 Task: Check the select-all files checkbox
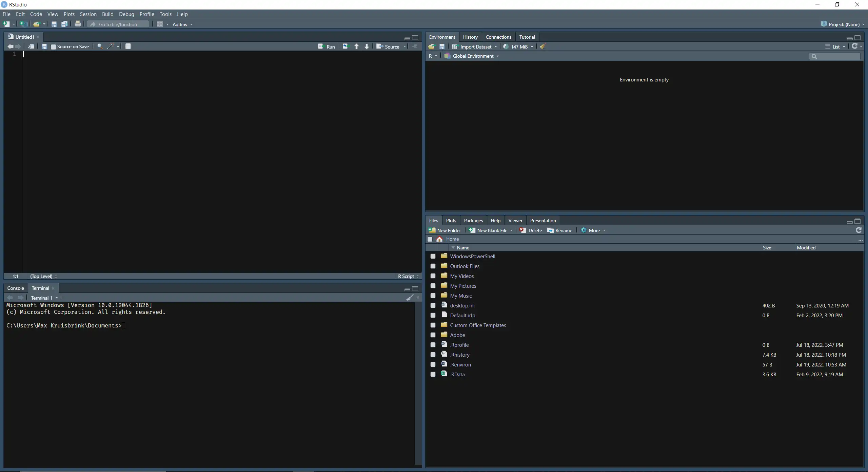430,239
